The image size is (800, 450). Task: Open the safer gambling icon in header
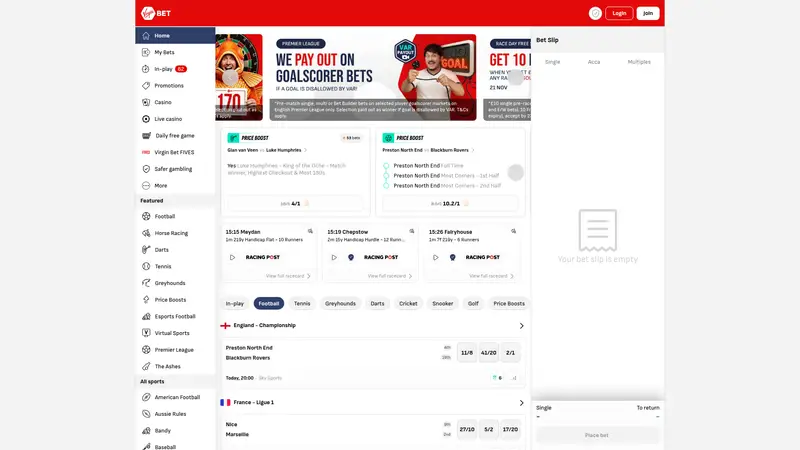tap(595, 13)
